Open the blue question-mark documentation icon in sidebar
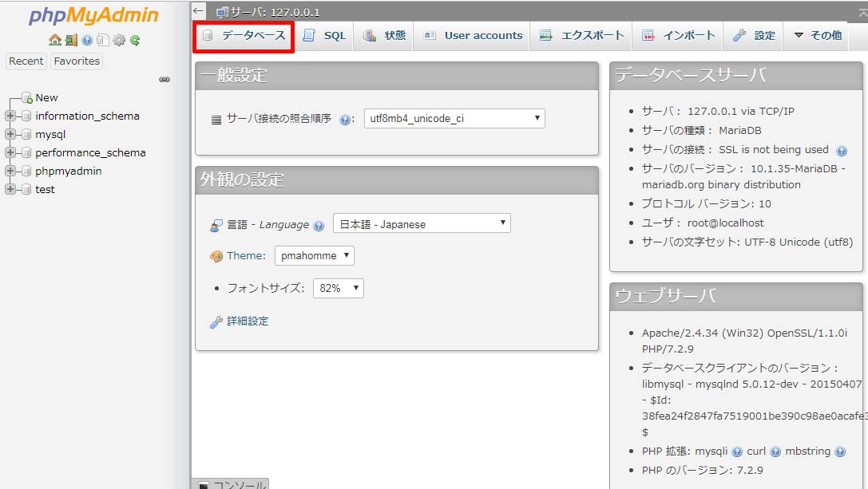The image size is (868, 489). coord(87,40)
